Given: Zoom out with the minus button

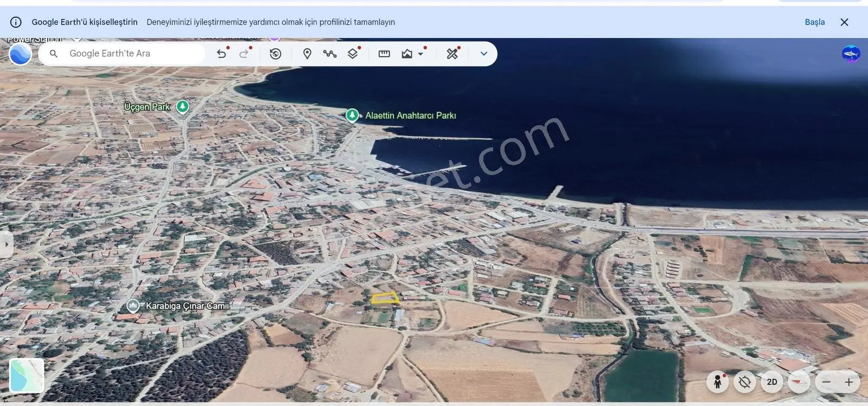Looking at the screenshot, I should pos(826,382).
